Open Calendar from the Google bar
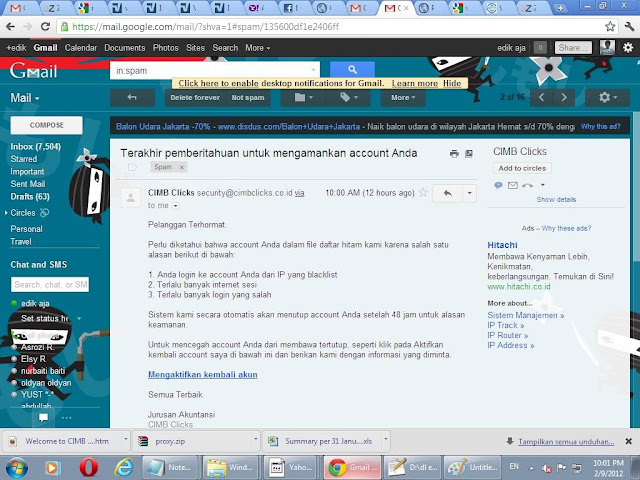640x480 pixels. (x=81, y=48)
